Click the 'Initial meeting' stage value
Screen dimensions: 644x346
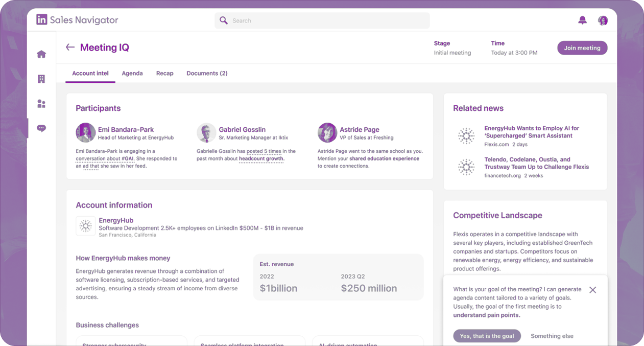[452, 53]
